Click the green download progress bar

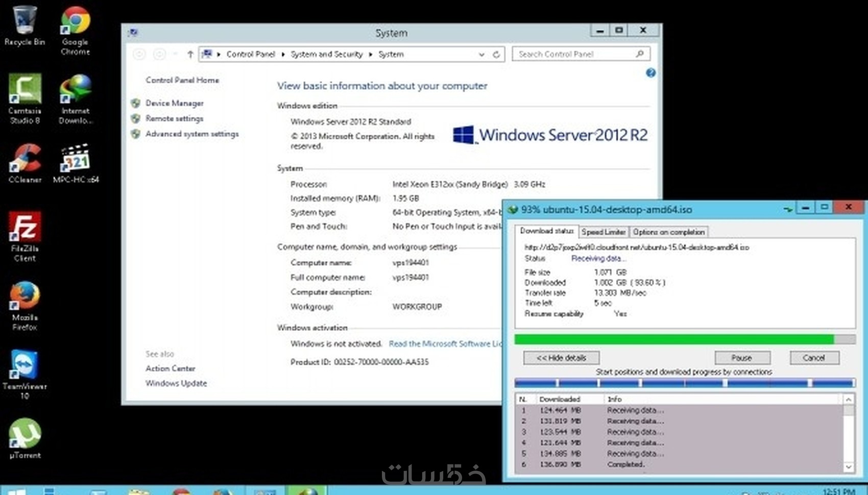pos(685,339)
